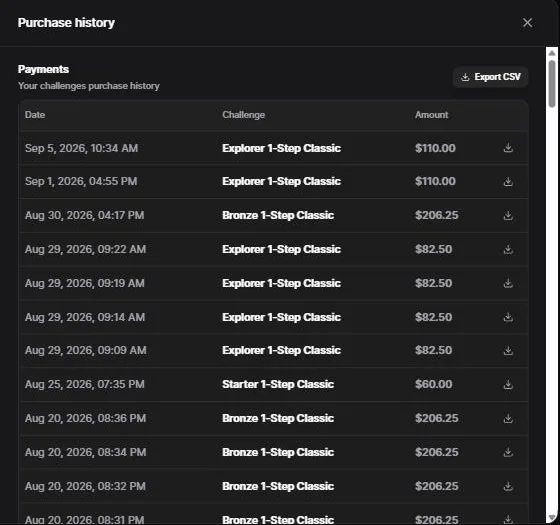Viewport: 560px width, 525px height.
Task: Click the vertical scrollbar thumb
Action: coord(552,84)
